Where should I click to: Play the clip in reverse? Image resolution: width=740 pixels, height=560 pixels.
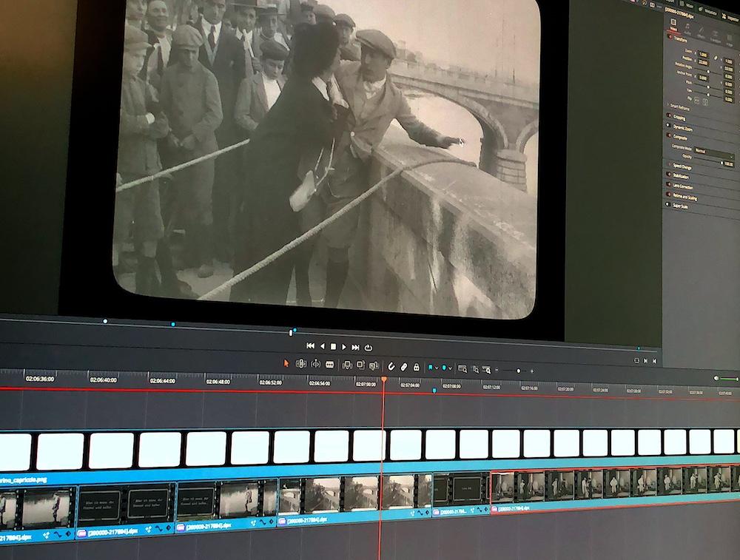pyautogui.click(x=323, y=346)
